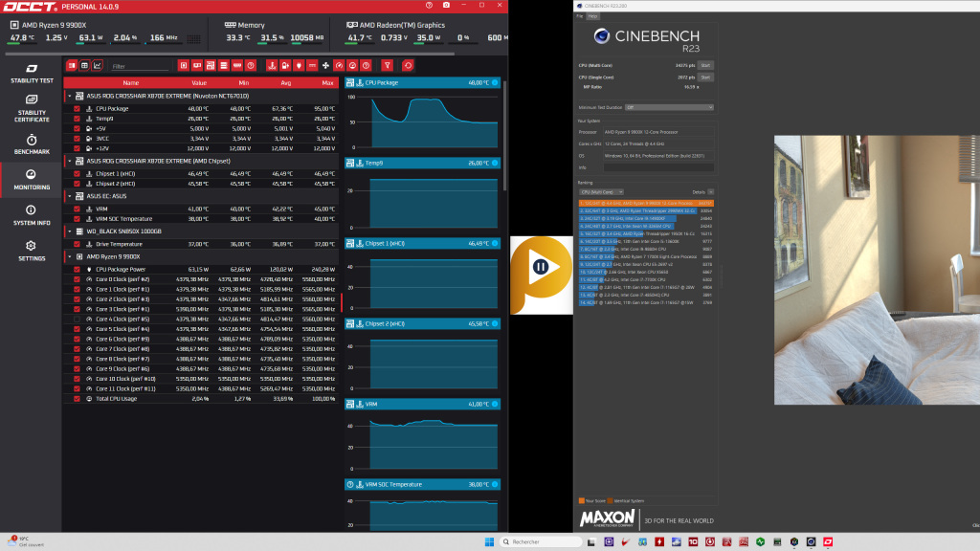Open Cinebench File menu

coord(580,16)
